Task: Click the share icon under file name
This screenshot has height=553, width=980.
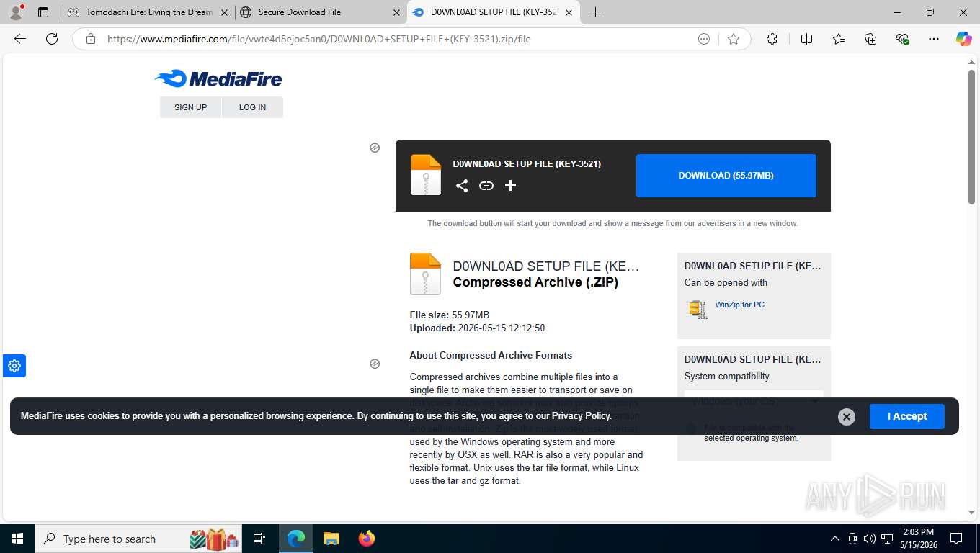Action: (x=462, y=186)
